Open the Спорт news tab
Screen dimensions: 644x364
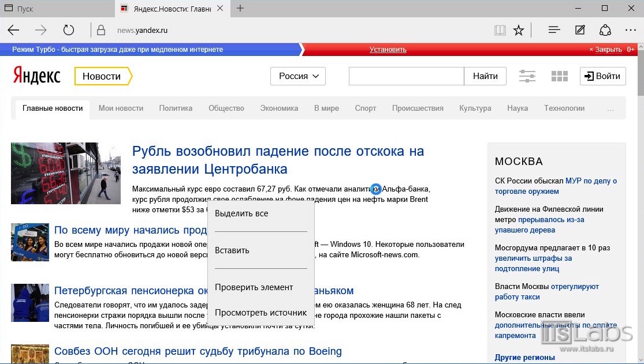point(366,108)
